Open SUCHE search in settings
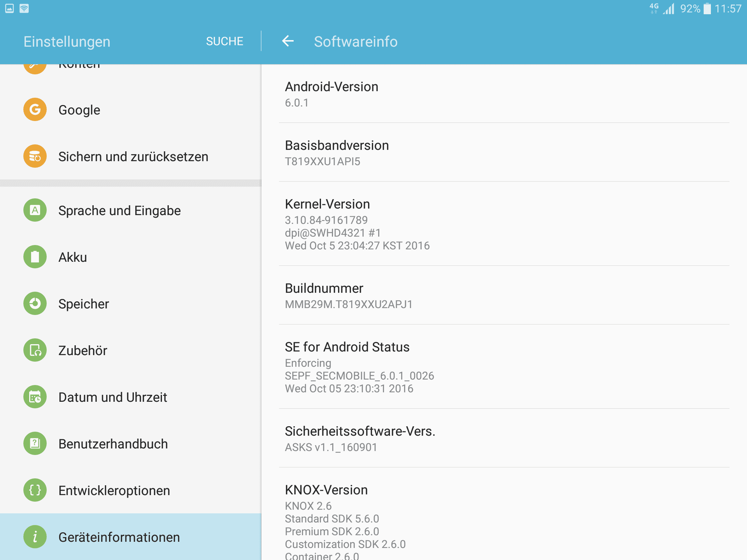This screenshot has height=560, width=747. point(224,41)
